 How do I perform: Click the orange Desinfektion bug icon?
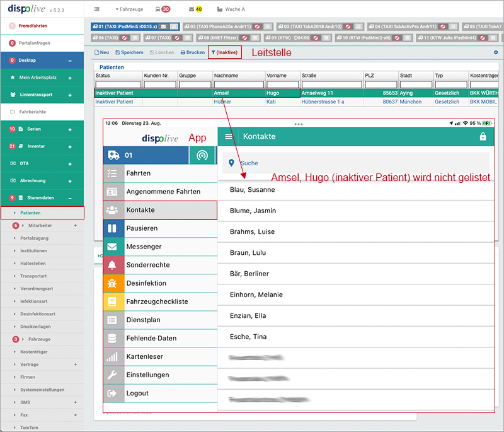(112, 283)
